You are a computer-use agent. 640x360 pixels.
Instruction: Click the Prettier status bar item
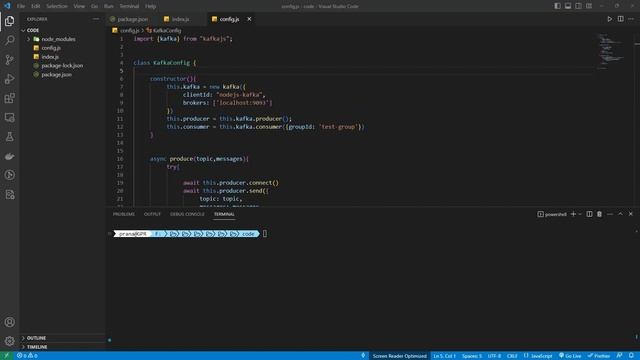click(599, 356)
